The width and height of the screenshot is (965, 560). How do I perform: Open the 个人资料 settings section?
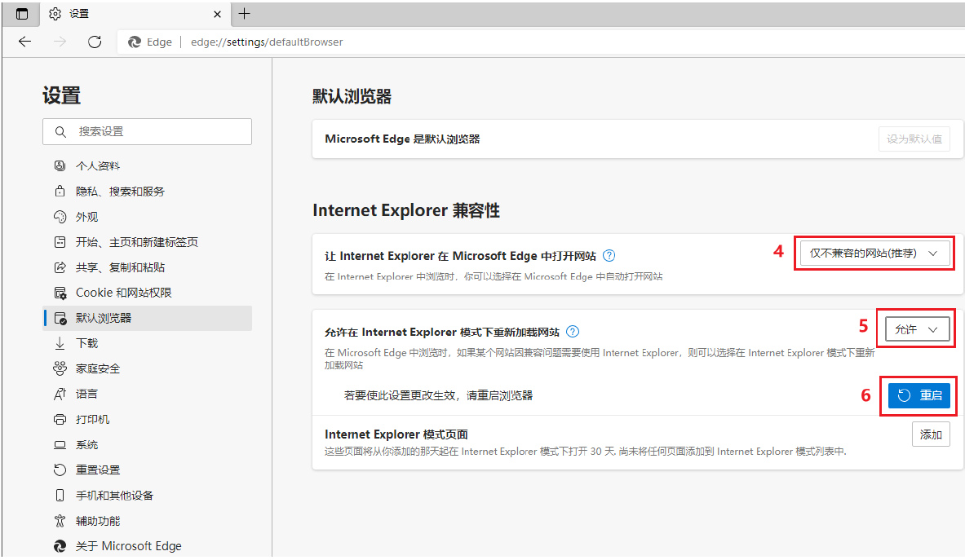tap(98, 165)
